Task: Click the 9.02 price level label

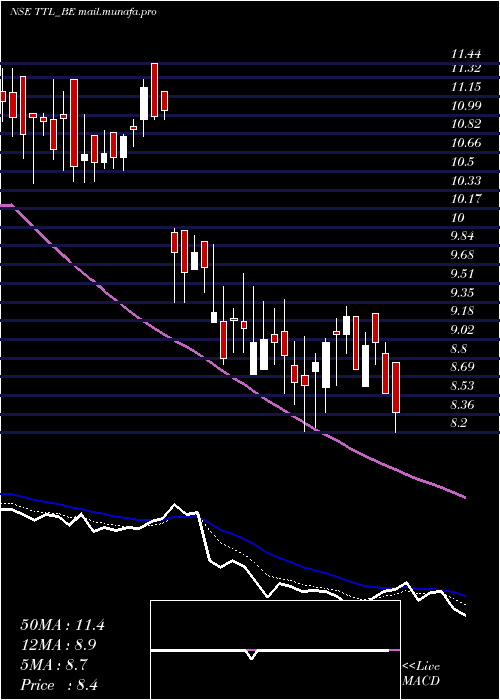Action: (x=462, y=330)
